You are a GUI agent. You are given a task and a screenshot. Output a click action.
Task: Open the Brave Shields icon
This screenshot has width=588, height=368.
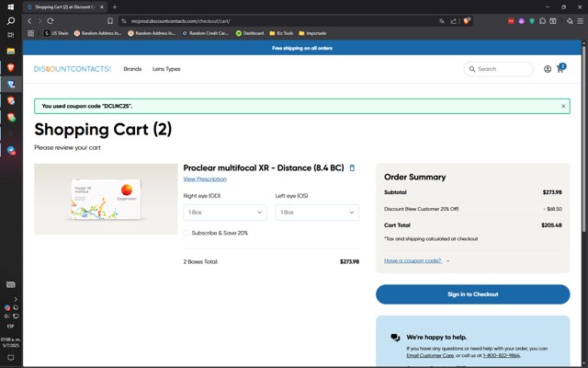(467, 20)
